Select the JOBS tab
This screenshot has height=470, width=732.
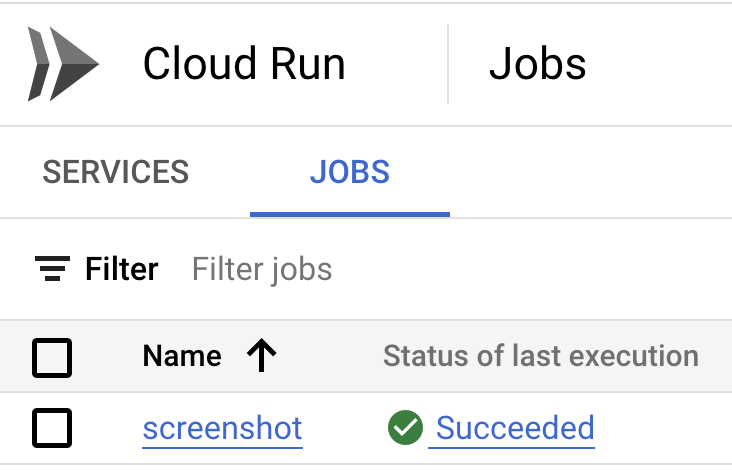[x=349, y=172]
